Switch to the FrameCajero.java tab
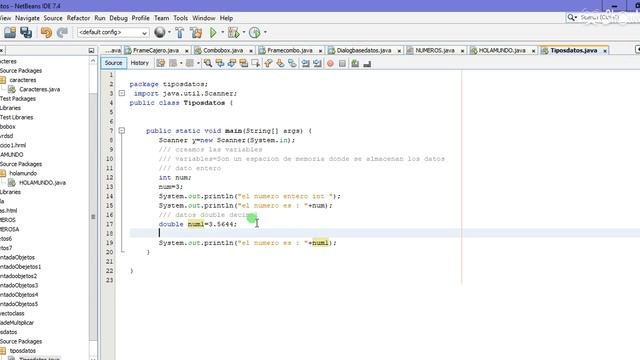The image size is (640, 360). [156, 50]
